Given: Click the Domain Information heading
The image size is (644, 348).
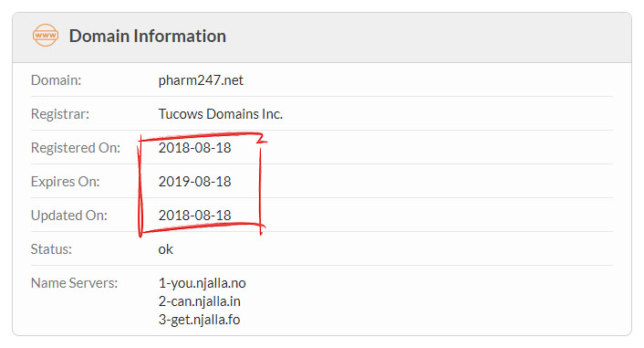Looking at the screenshot, I should pyautogui.click(x=148, y=36).
